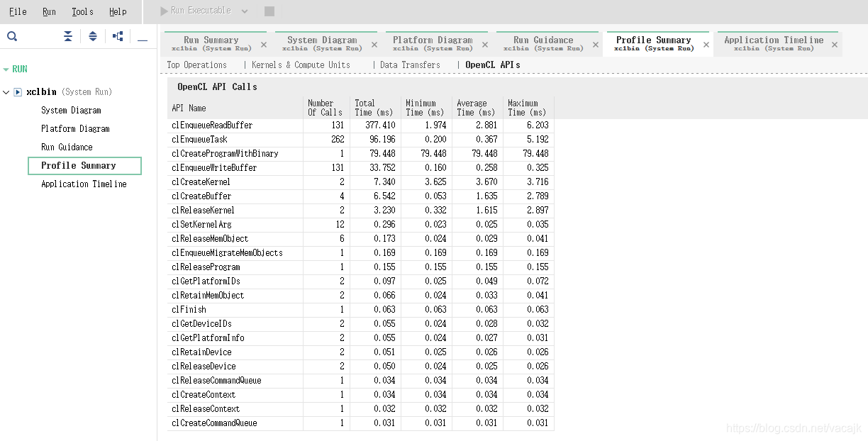Sort by Average Time (ms) column header
The width and height of the screenshot is (868, 441).
pyautogui.click(x=477, y=108)
